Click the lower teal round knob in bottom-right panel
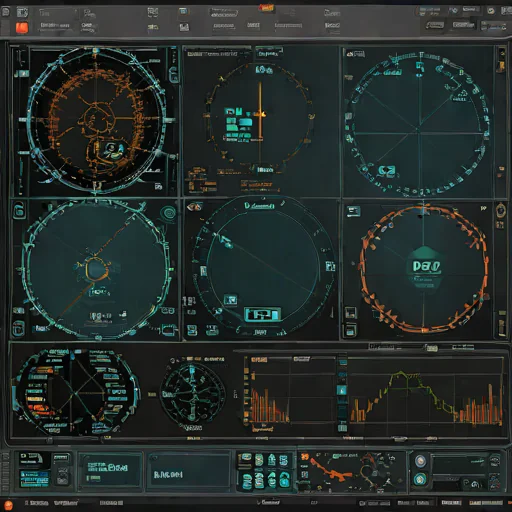This screenshot has height=512, width=512. pos(420,479)
